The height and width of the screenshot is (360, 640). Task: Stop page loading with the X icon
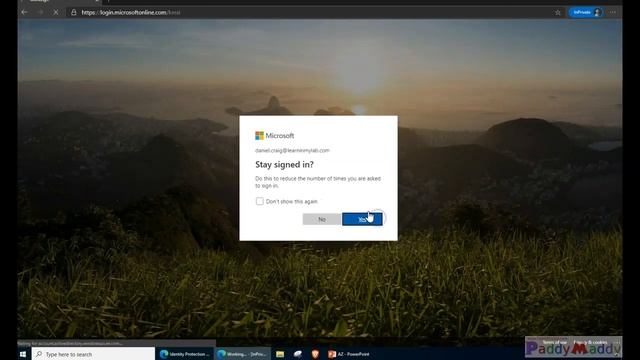click(x=56, y=12)
